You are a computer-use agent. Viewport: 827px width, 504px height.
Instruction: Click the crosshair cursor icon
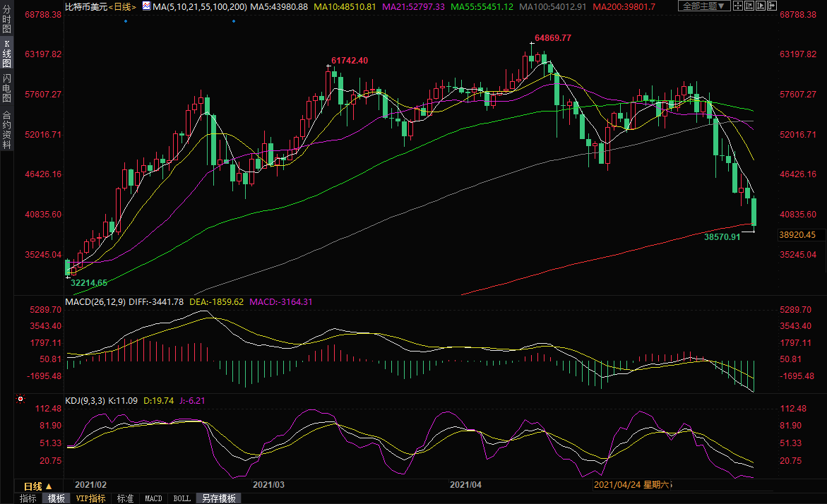[738, 6]
